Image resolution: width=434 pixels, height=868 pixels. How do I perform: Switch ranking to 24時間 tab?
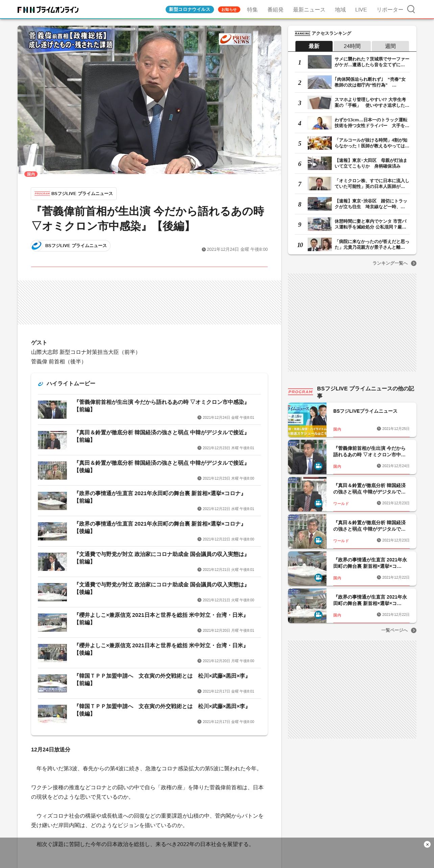pos(352,46)
